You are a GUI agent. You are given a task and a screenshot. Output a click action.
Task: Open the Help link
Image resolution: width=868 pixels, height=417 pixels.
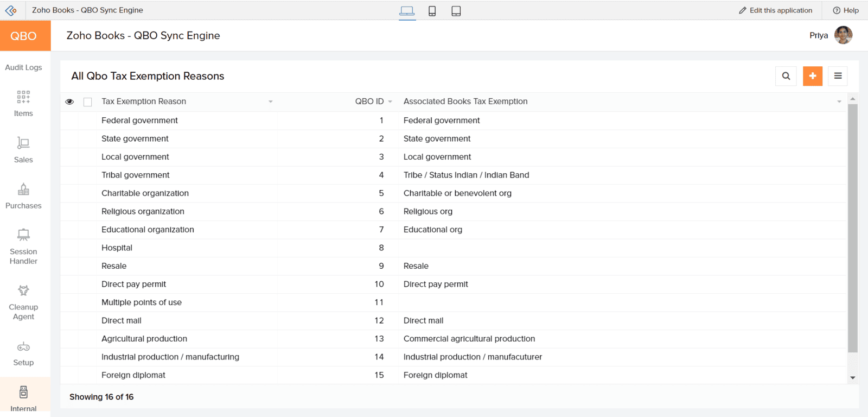pyautogui.click(x=846, y=10)
